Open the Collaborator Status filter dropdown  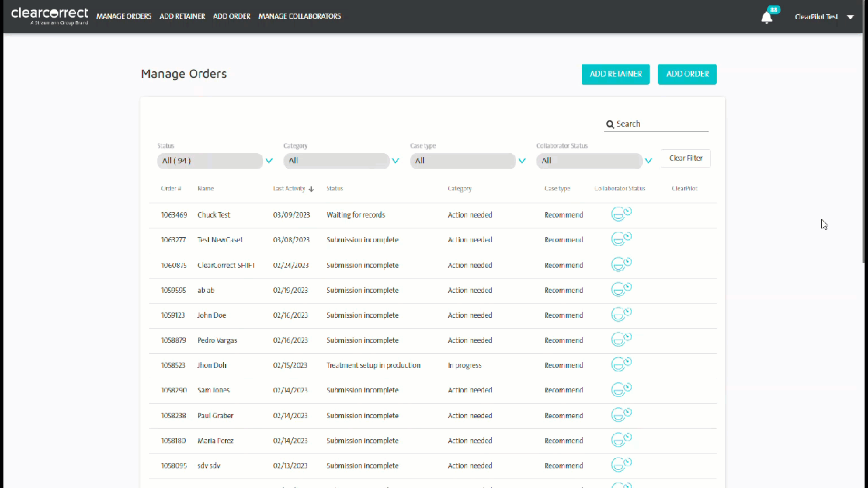(x=648, y=161)
